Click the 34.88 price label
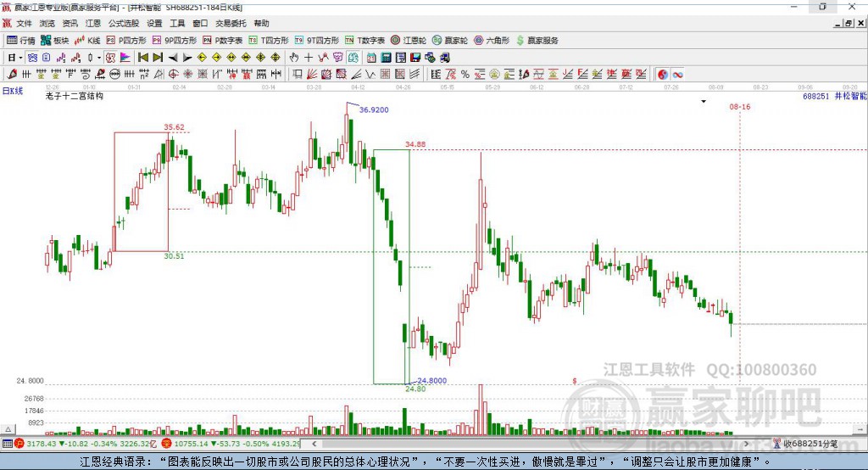This screenshot has height=470, width=868. click(415, 144)
